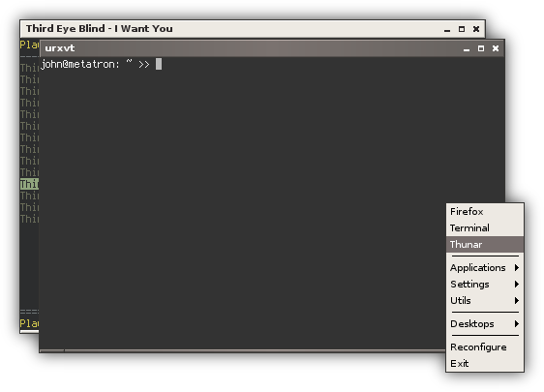Maximize the urxvt terminal window
The width and height of the screenshot is (544, 392).
click(481, 48)
